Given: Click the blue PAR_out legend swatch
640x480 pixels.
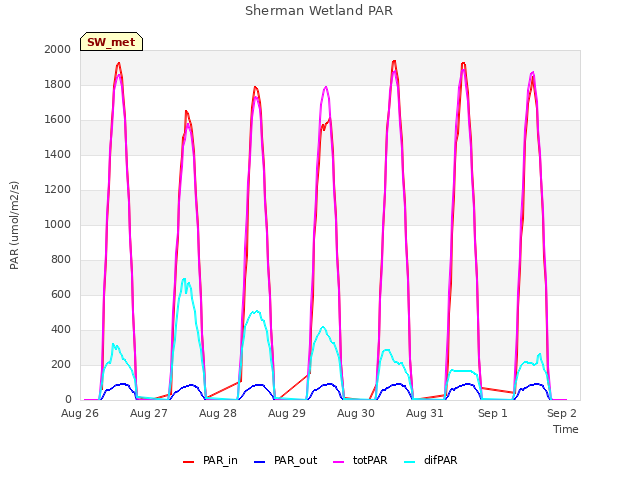Looking at the screenshot, I should (259, 462).
